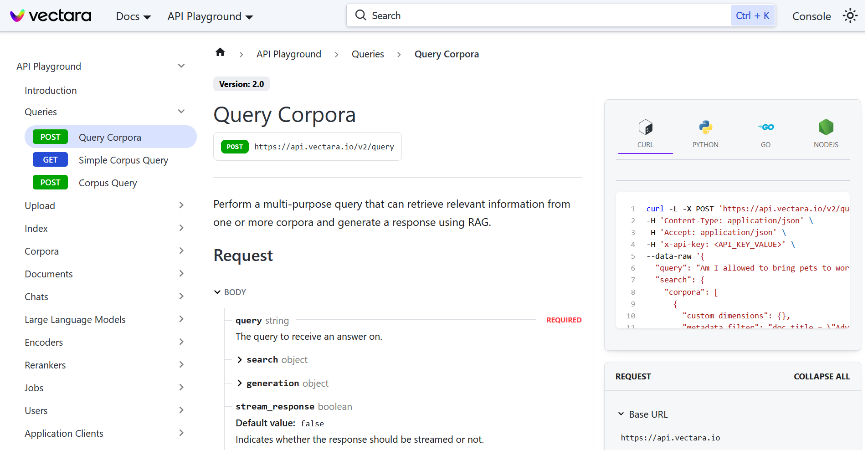Click the stream_response parameter name

[x=275, y=407]
